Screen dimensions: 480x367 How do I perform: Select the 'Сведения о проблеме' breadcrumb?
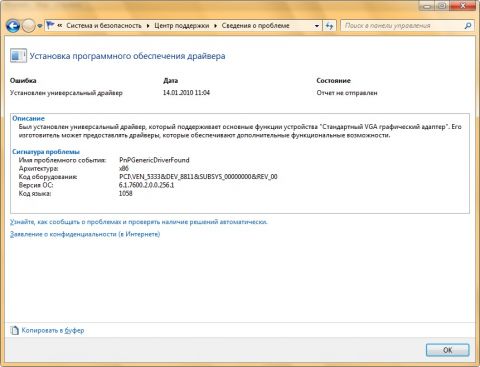coord(255,26)
